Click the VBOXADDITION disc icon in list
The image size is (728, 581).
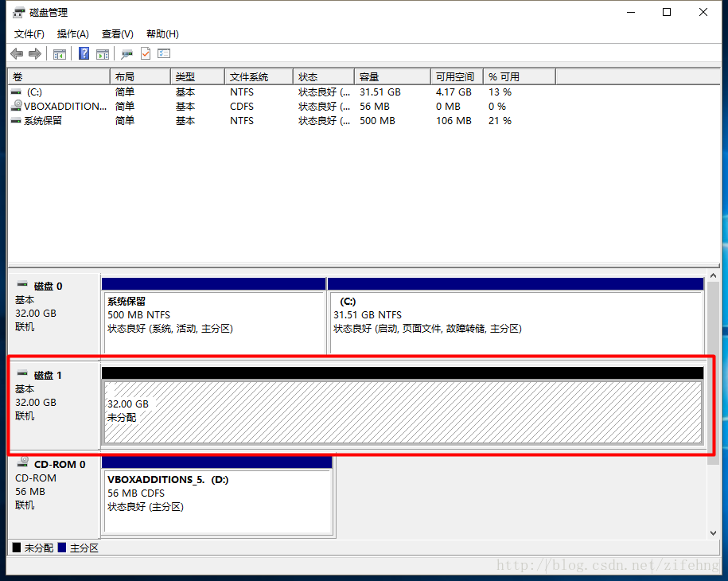pos(17,105)
